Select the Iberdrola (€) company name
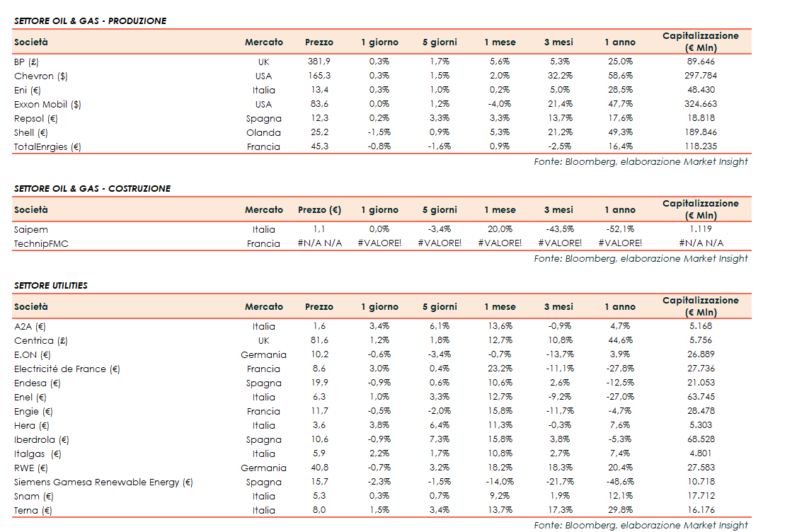The width and height of the screenshot is (797, 532). 41,440
